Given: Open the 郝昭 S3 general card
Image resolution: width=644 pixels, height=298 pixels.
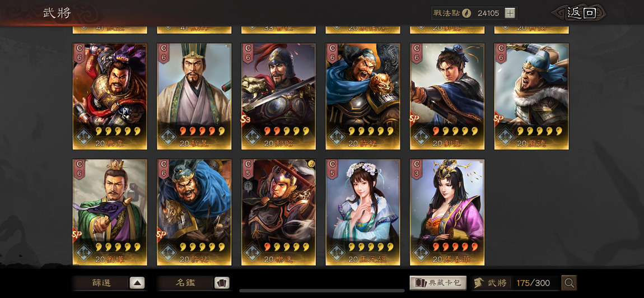Looking at the screenshot, I should pos(278,96).
